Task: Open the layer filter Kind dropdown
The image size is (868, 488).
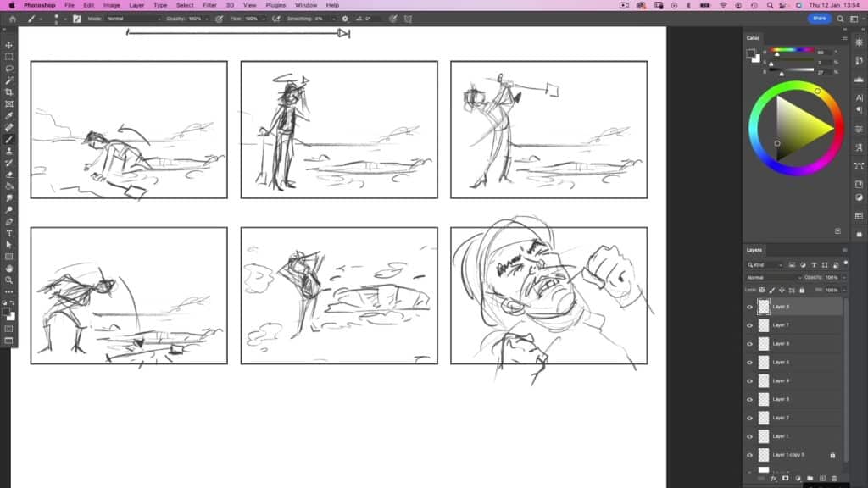Action: coord(765,265)
